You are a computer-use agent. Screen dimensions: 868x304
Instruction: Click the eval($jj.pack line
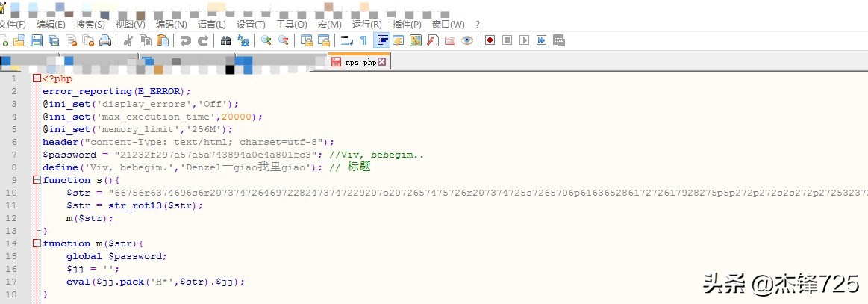(155, 282)
